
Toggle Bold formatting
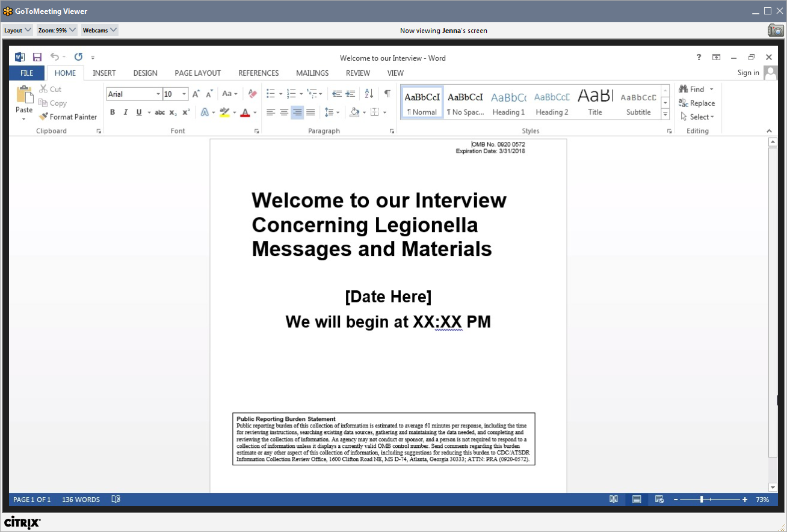[113, 112]
